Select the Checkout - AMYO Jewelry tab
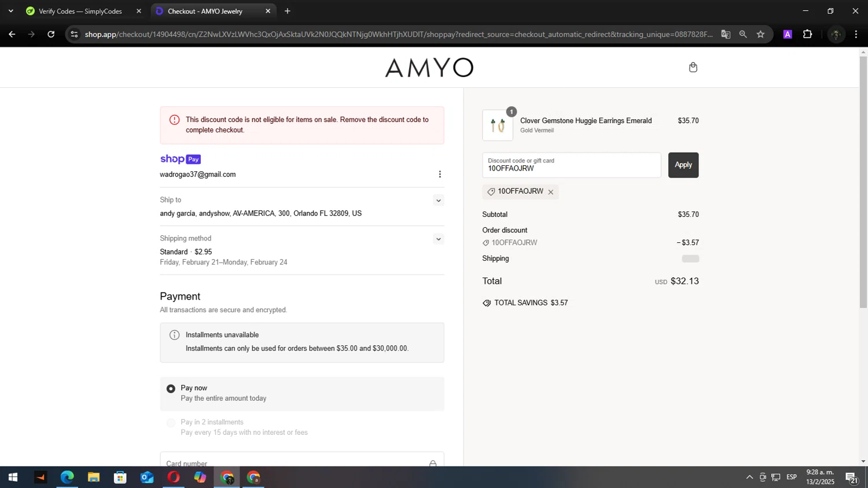868x488 pixels. tap(206, 11)
